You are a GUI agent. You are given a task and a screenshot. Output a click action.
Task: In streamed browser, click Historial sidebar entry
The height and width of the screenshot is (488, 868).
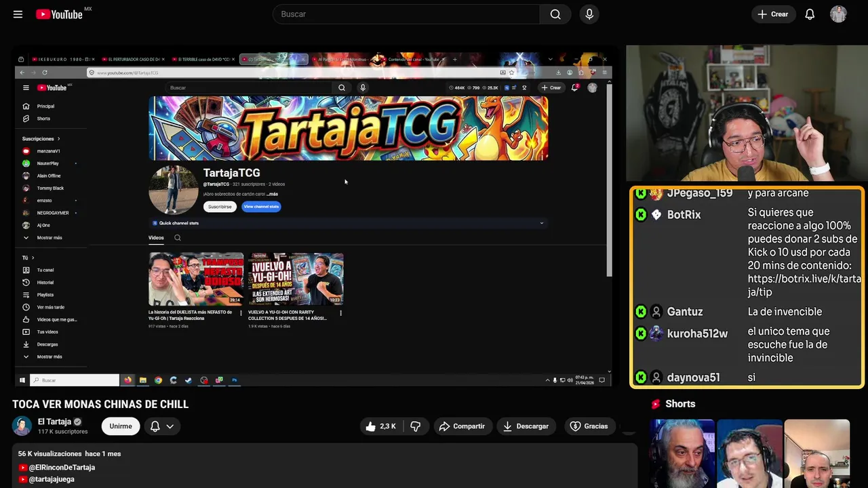[x=45, y=283]
